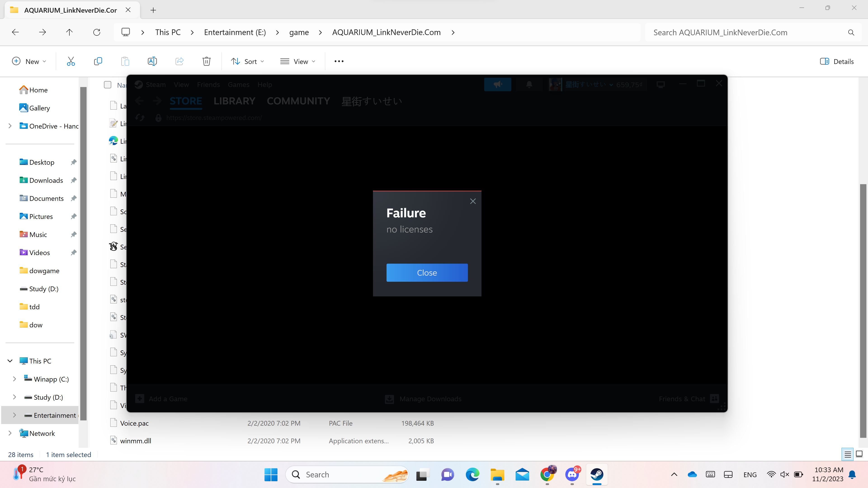Dismiss Failure dialog with X icon
Screen dimensions: 868x488
[x=473, y=201]
